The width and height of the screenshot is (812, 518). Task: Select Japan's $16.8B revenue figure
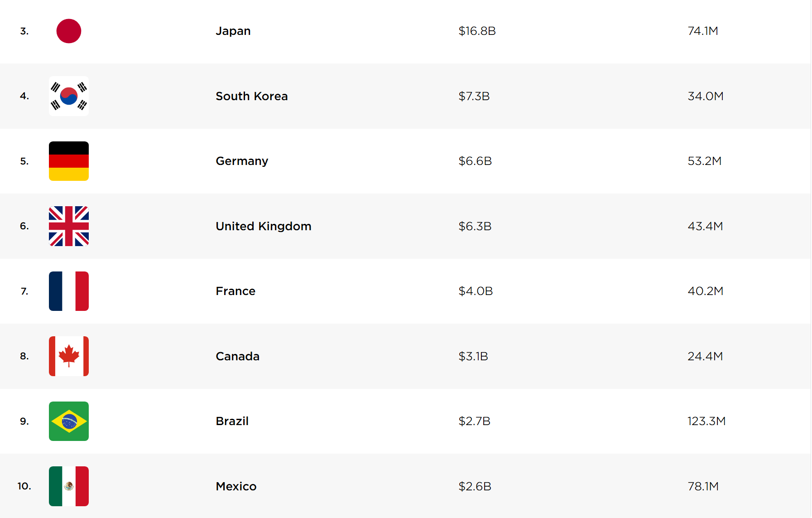(x=477, y=31)
